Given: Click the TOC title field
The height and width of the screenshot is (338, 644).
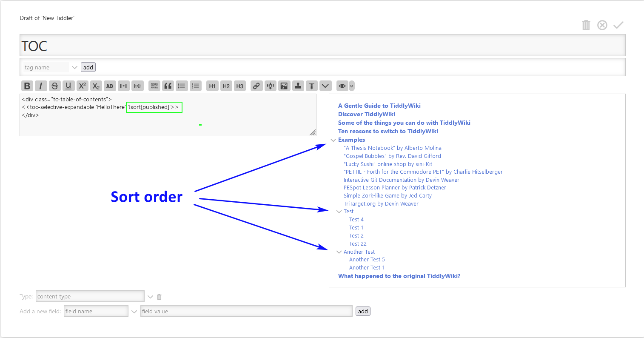Looking at the screenshot, I should pyautogui.click(x=322, y=45).
